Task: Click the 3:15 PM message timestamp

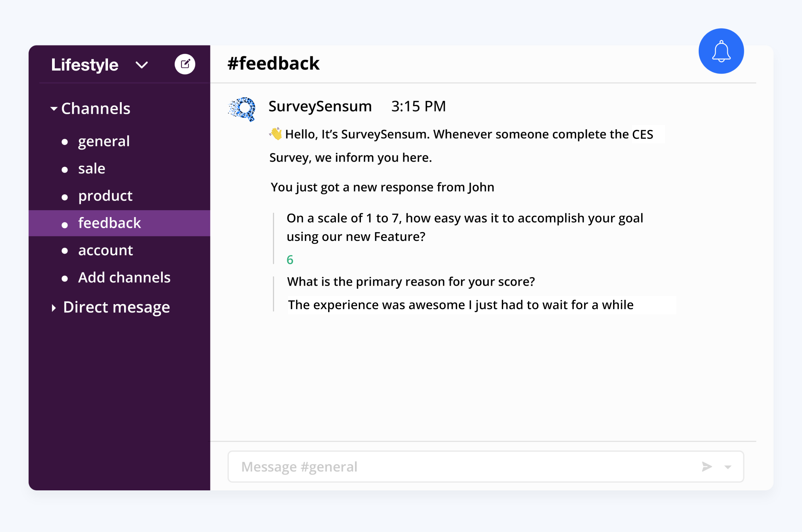Action: point(418,106)
